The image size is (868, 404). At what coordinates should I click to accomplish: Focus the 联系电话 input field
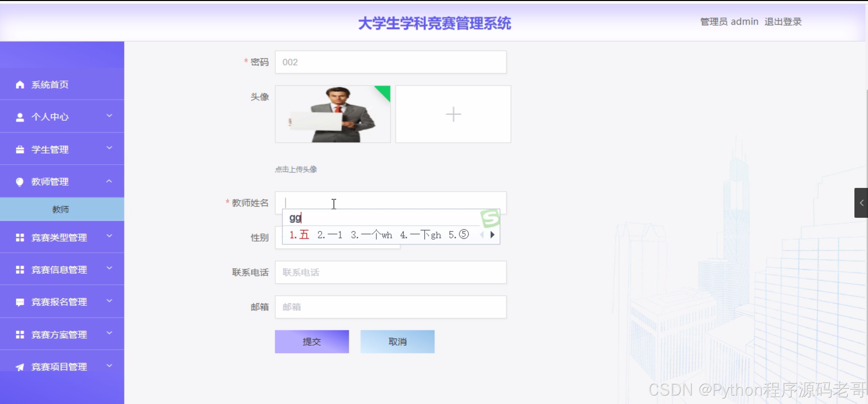(391, 272)
